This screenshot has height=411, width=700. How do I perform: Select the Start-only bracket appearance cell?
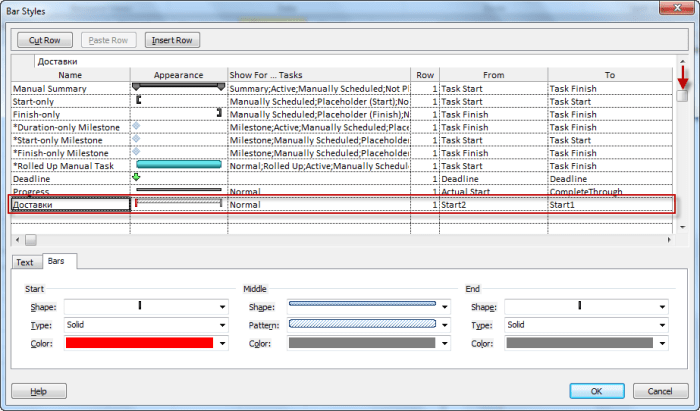[178, 101]
